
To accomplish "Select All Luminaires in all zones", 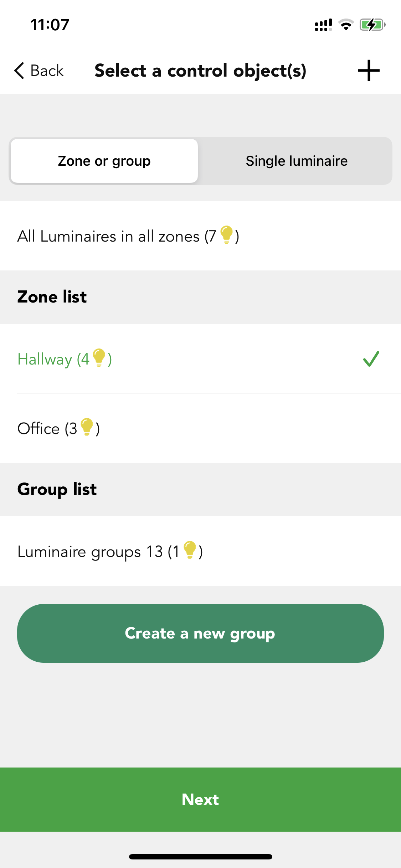I will click(200, 236).
